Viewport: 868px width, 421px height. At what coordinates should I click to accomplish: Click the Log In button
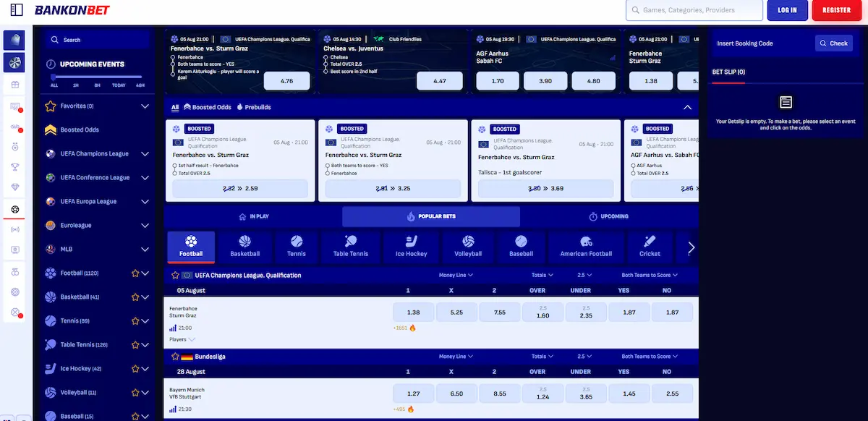(787, 10)
